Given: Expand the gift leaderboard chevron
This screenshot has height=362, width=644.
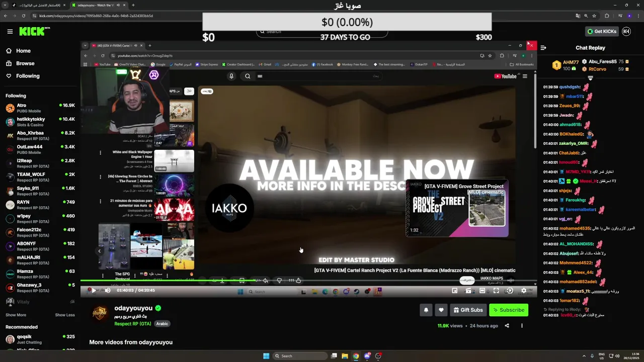Looking at the screenshot, I should click(x=590, y=78).
